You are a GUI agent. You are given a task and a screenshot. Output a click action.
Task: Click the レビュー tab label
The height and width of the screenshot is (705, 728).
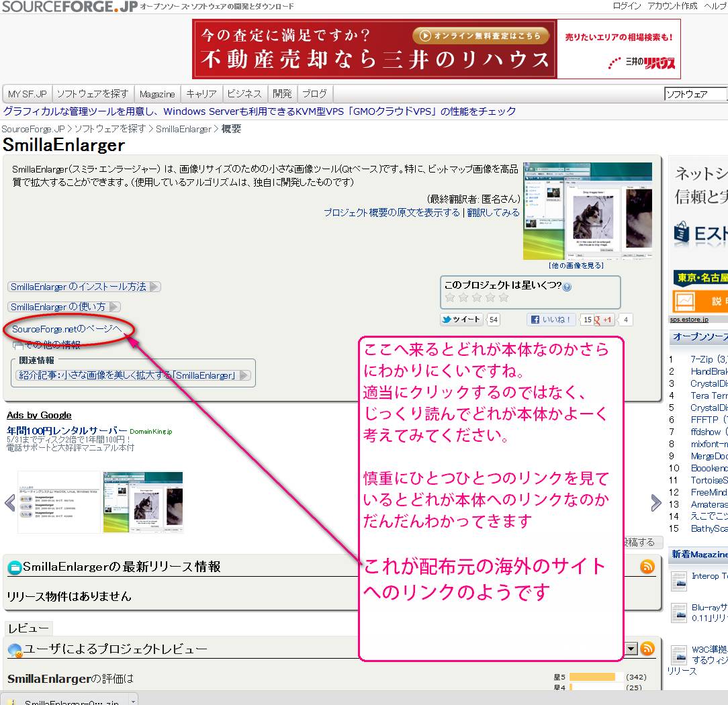28,628
